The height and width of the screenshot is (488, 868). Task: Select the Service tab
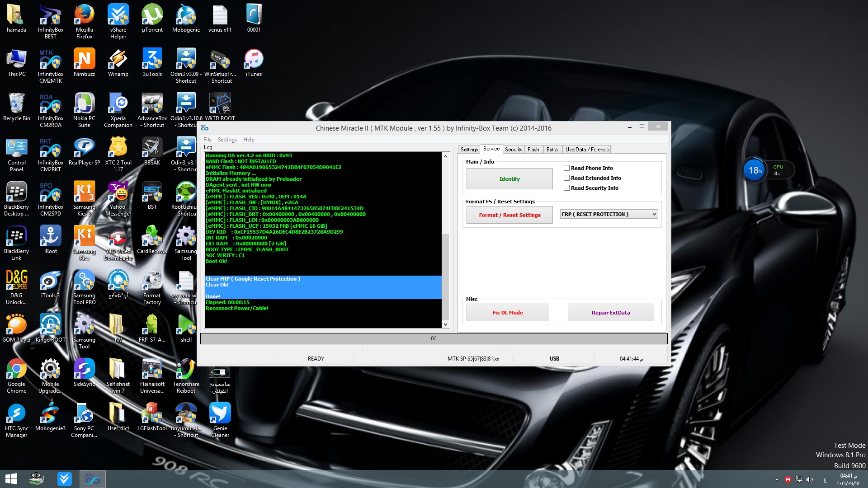point(491,149)
